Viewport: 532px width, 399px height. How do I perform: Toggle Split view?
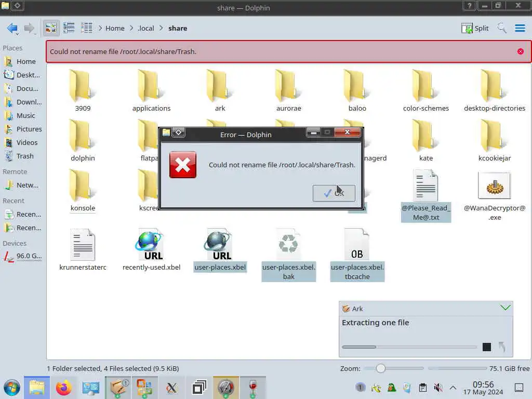(x=475, y=28)
